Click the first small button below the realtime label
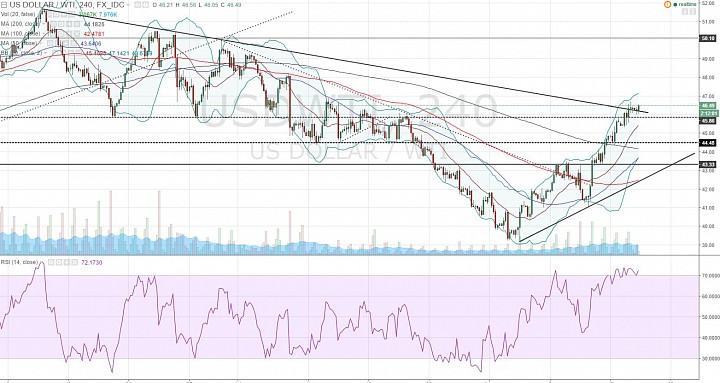This screenshot has height=383, width=720. coord(685,11)
